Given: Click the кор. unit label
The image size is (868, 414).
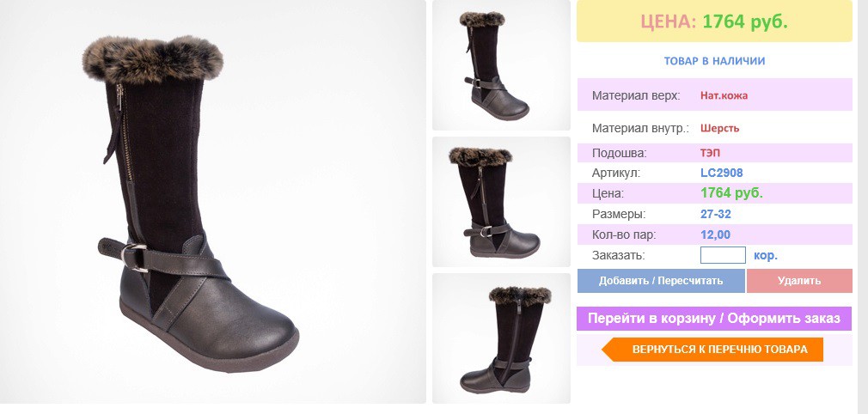Looking at the screenshot, I should 766,256.
